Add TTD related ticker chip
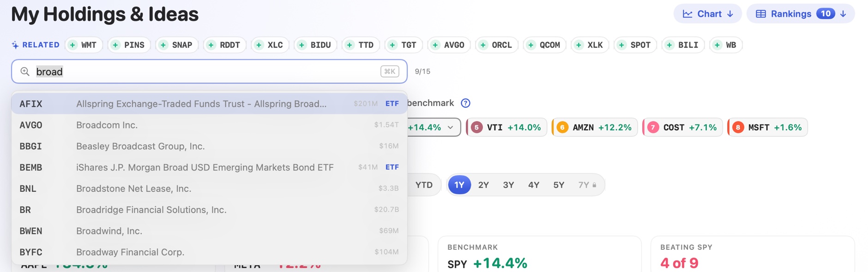This screenshot has width=868, height=272. pyautogui.click(x=361, y=45)
